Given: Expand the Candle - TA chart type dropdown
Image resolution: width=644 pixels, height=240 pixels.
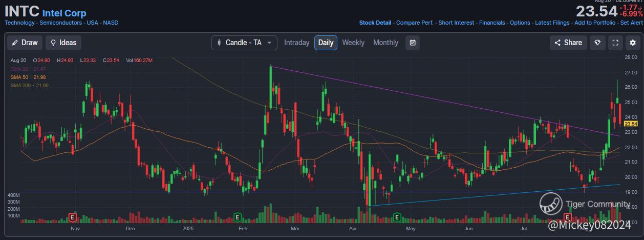Looking at the screenshot, I should coord(244,43).
